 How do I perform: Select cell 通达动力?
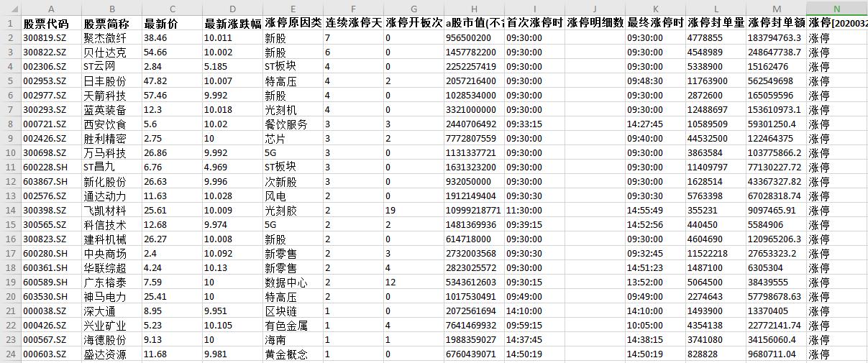pyautogui.click(x=111, y=196)
